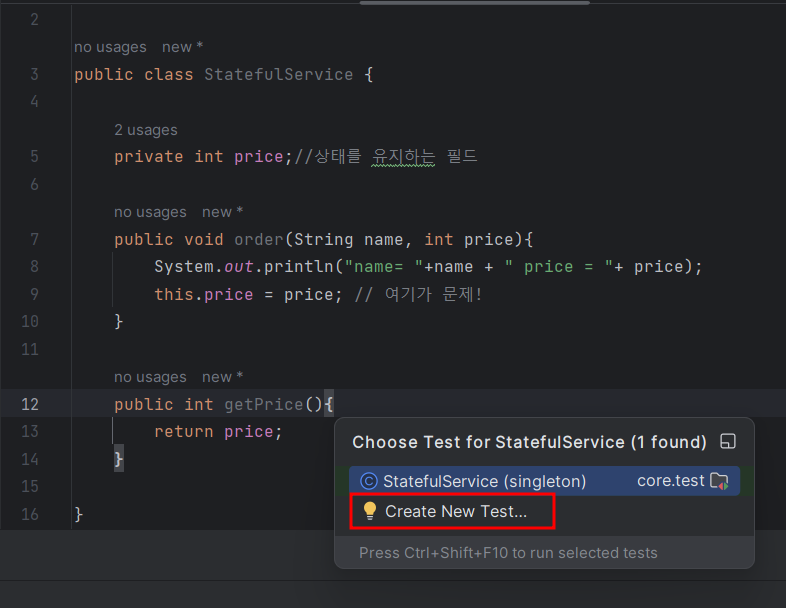786x608 pixels.
Task: Click the final closing brace on line 16
Action: tap(78, 514)
